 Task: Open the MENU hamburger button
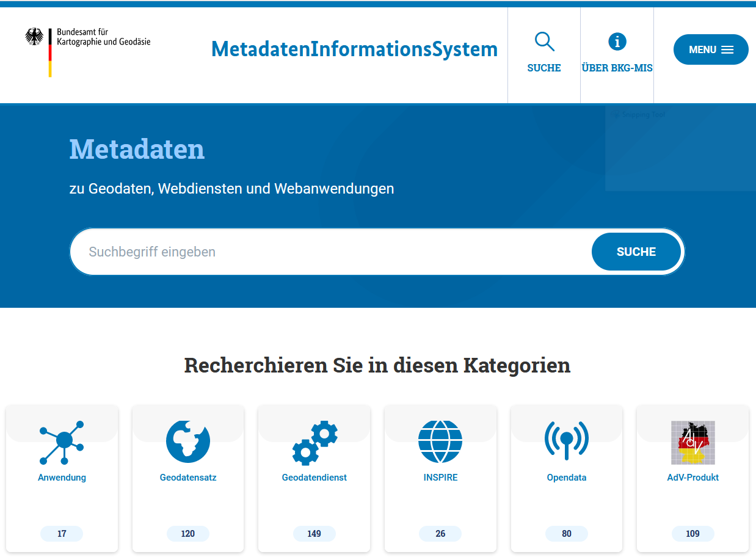coord(711,49)
